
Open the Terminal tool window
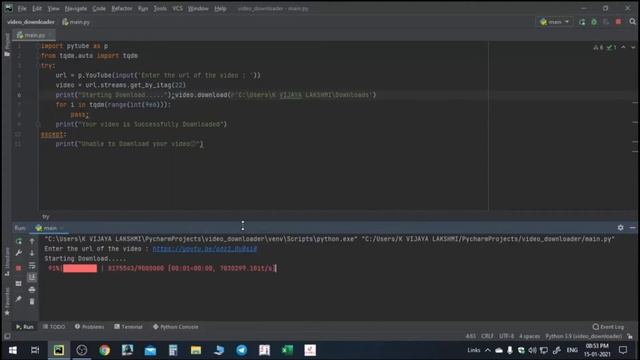[x=129, y=327]
